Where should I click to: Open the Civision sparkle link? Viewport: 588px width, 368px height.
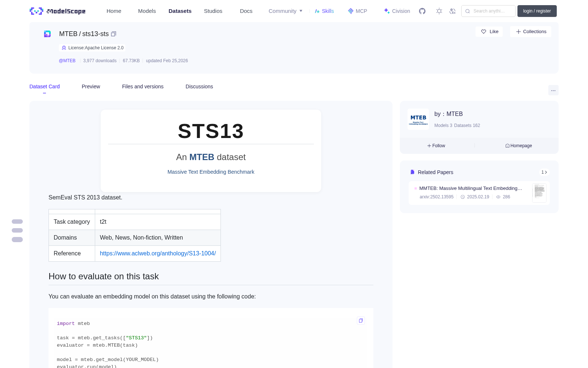pyautogui.click(x=397, y=11)
